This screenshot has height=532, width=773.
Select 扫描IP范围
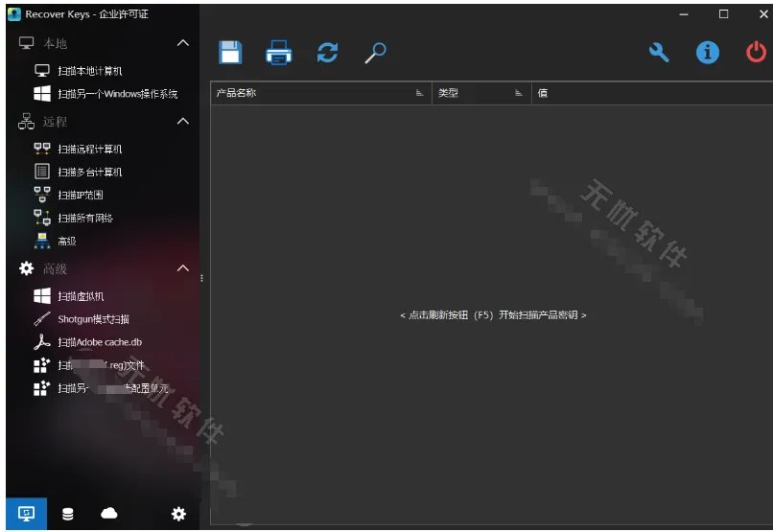pyautogui.click(x=81, y=196)
